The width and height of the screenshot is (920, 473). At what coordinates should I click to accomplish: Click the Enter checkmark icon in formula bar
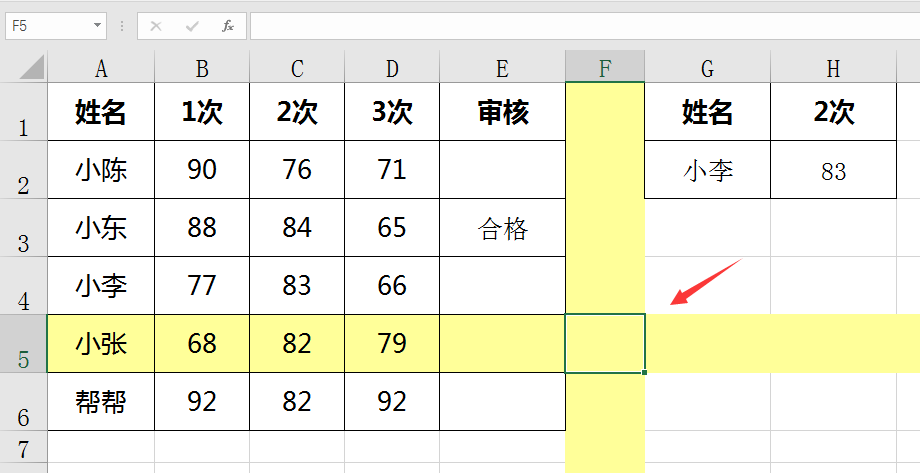click(192, 26)
